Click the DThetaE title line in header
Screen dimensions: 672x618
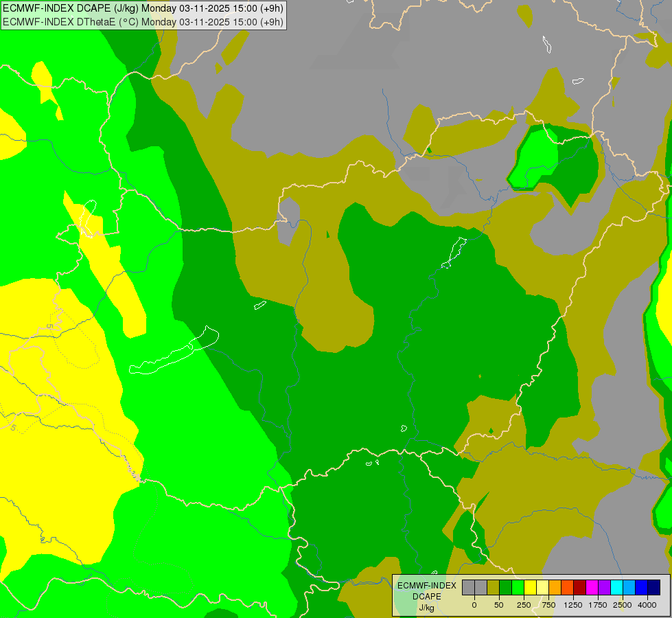143,22
